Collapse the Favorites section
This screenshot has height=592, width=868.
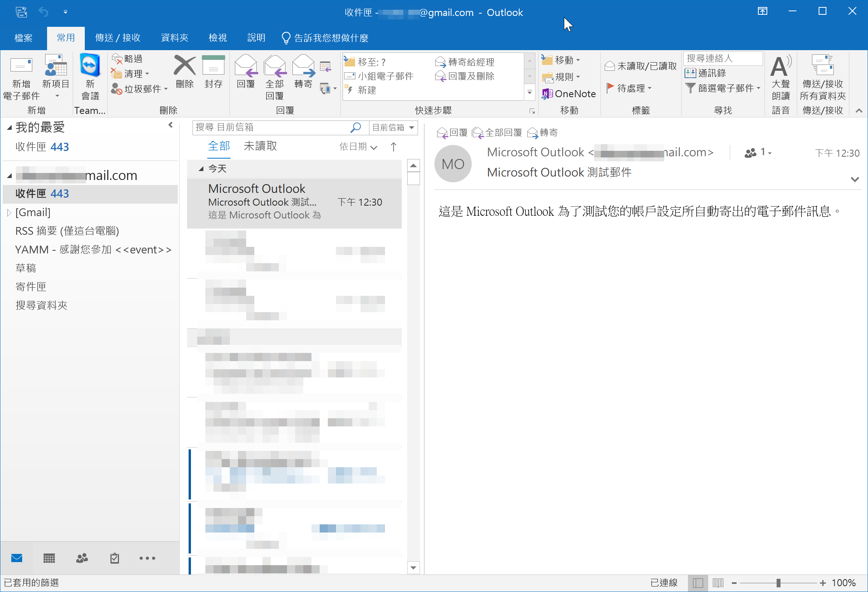[x=9, y=127]
